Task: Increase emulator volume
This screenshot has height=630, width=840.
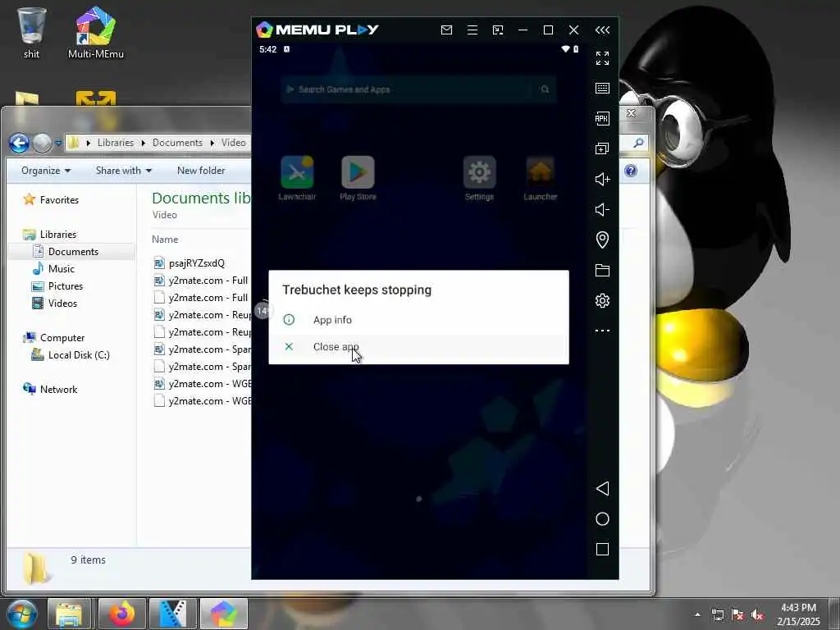Action: pos(602,179)
